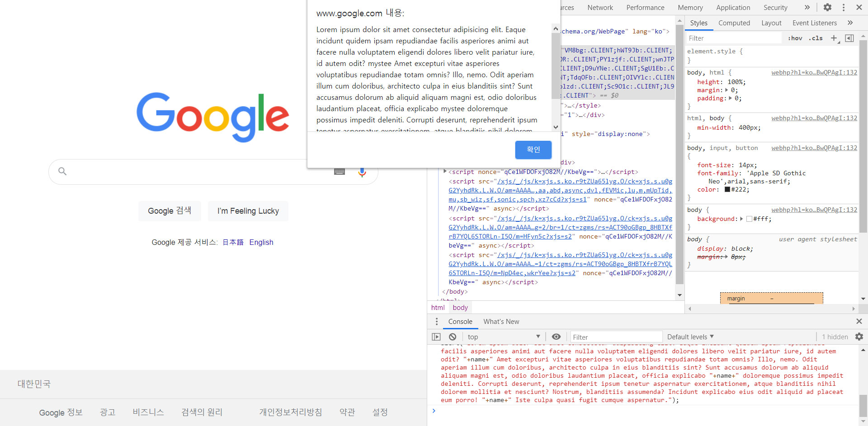Click 확인 button in alert dialog

point(533,150)
